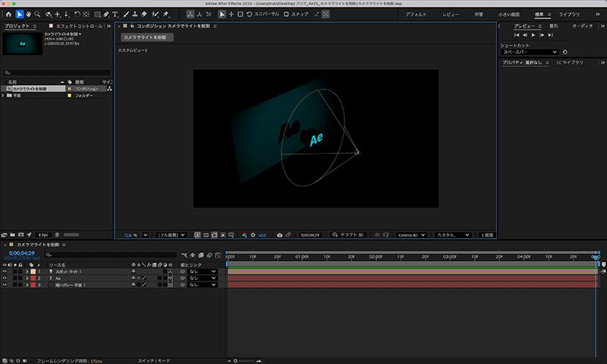Select the Pen tool
The image size is (607, 364).
(106, 14)
